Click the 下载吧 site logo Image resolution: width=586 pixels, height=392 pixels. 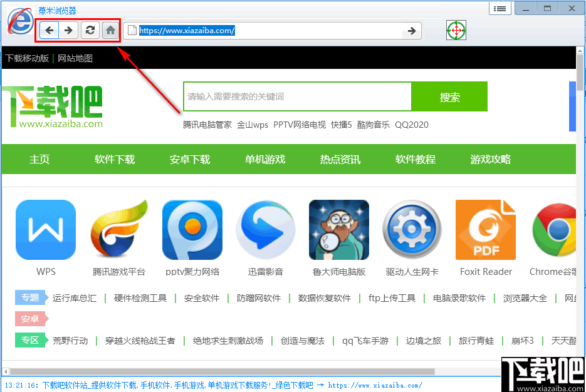click(x=53, y=107)
